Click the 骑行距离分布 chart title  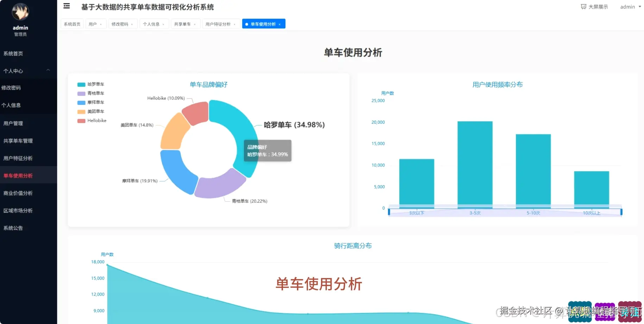pos(353,246)
